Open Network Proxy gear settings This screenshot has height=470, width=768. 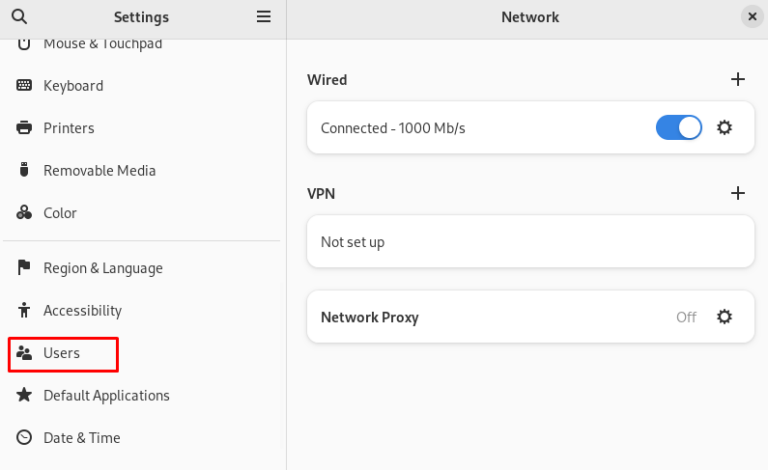point(725,317)
